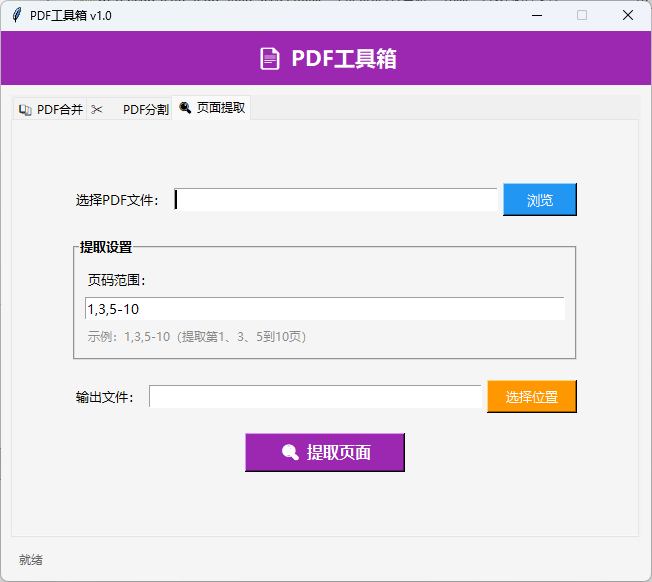Click the 提取设置 group label
This screenshot has width=652, height=582.
[106, 247]
